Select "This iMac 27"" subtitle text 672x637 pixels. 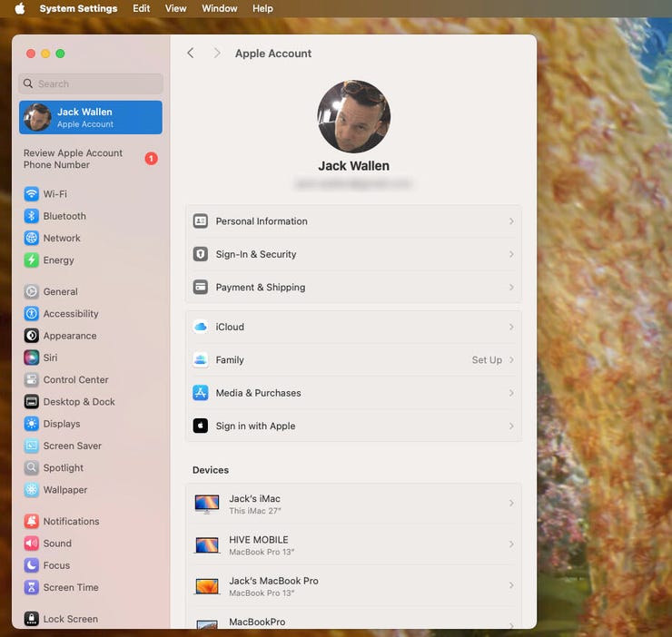click(255, 511)
